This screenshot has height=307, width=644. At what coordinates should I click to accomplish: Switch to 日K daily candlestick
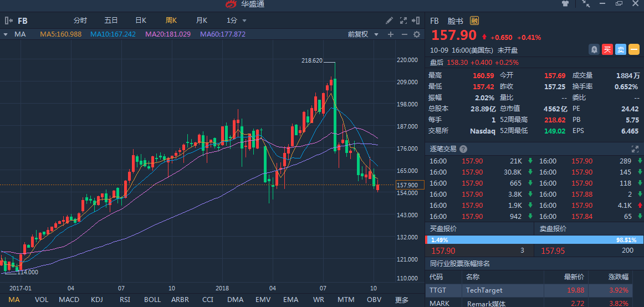(141, 21)
